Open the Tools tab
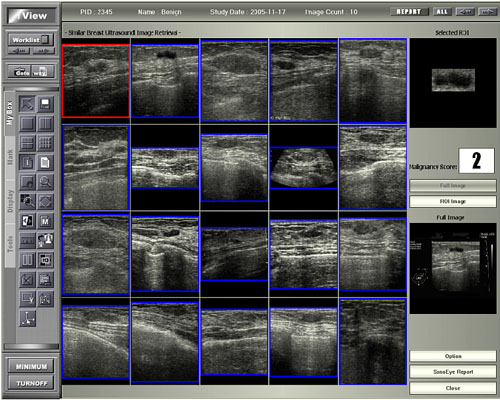Viewport: 500px width, 400px height. click(10, 244)
